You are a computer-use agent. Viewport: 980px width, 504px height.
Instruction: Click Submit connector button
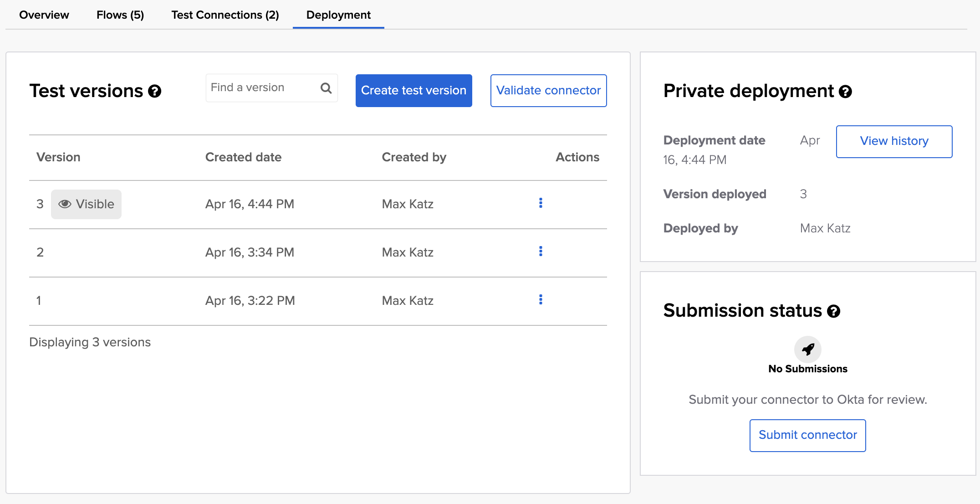pos(807,435)
